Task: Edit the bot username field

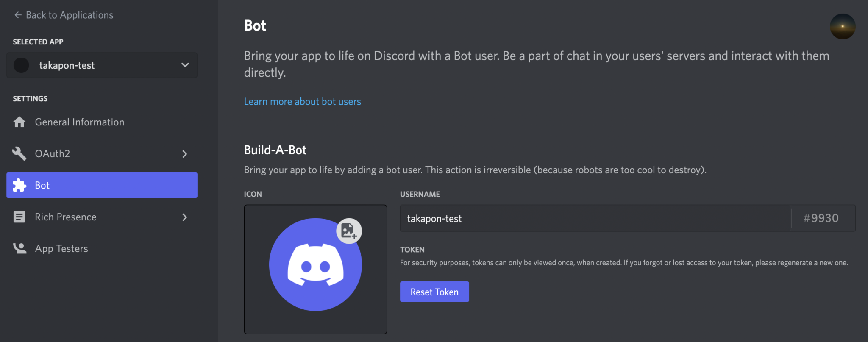Action: [x=551, y=218]
